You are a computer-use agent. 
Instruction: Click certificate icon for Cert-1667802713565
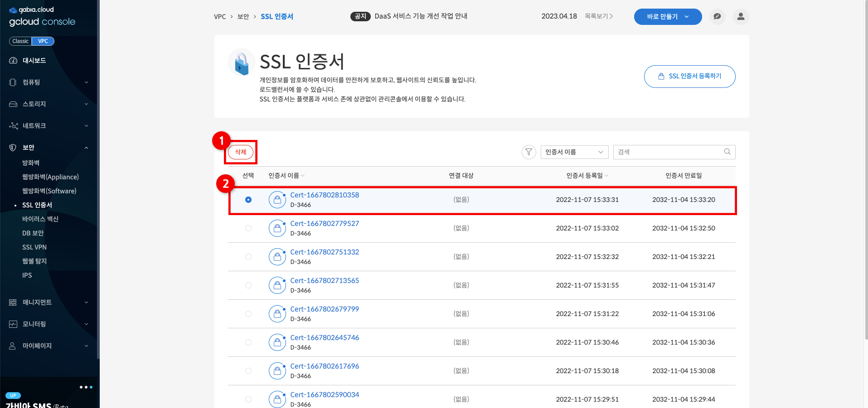tap(277, 285)
